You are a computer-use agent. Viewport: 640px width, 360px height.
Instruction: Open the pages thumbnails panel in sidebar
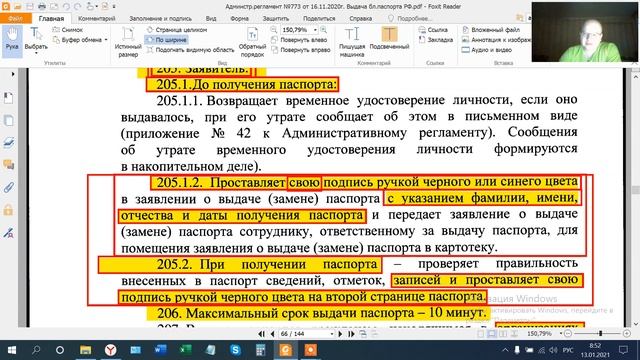[8, 121]
